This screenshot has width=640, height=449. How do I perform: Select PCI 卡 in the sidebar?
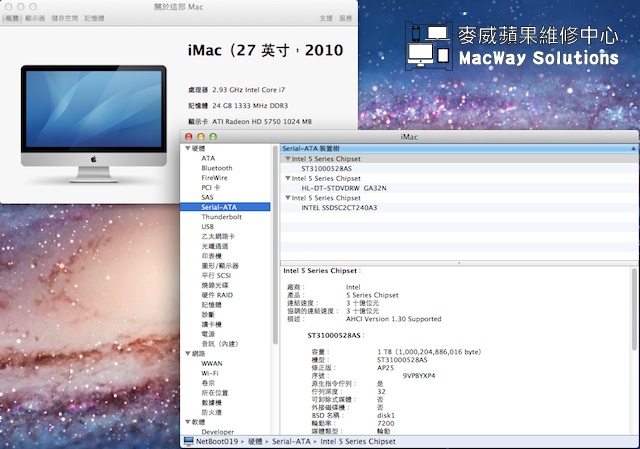[x=211, y=187]
